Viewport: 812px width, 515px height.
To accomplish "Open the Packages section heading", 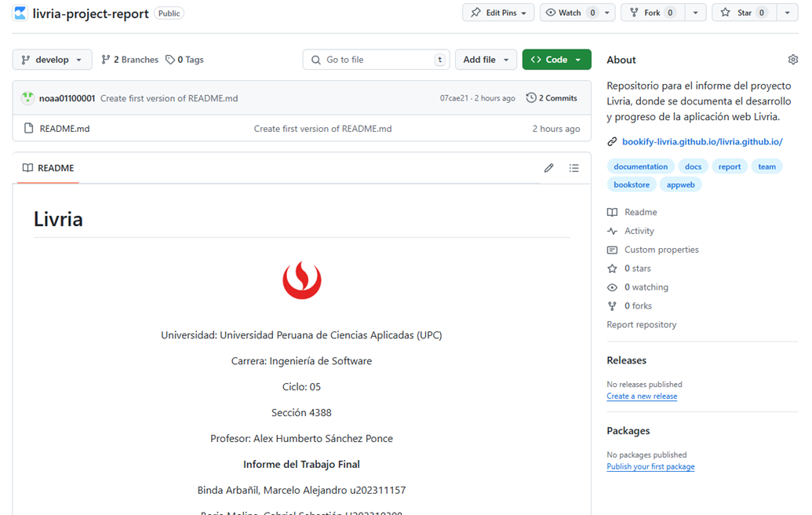I will pos(628,430).
